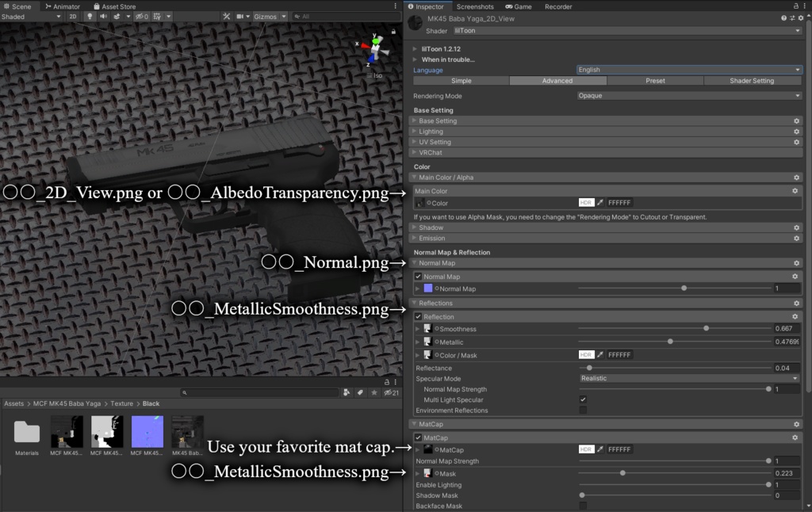Toggle scene grid visibility icon

coord(157,17)
